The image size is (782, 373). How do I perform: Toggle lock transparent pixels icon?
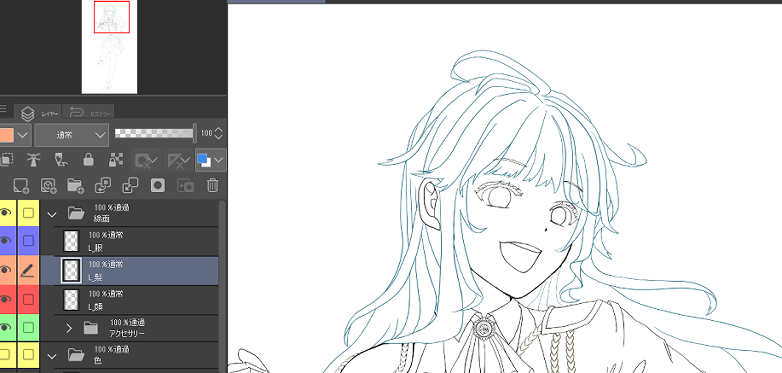coord(116,160)
